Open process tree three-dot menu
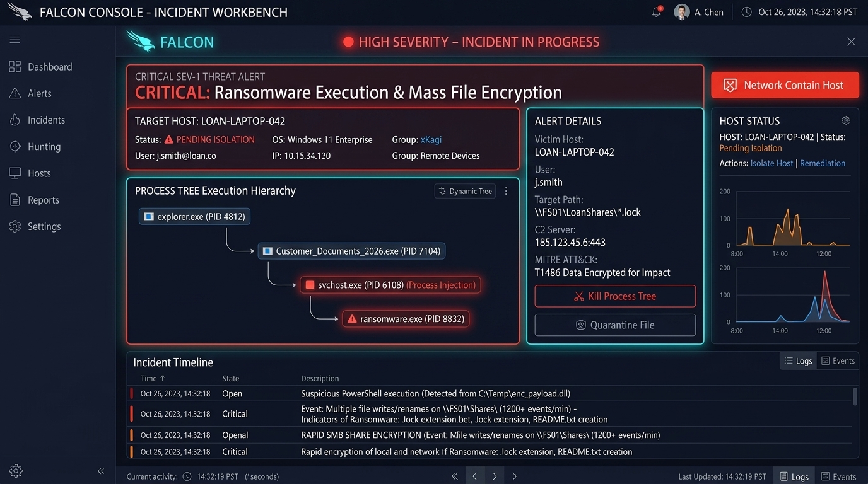The image size is (868, 484). 506,191
